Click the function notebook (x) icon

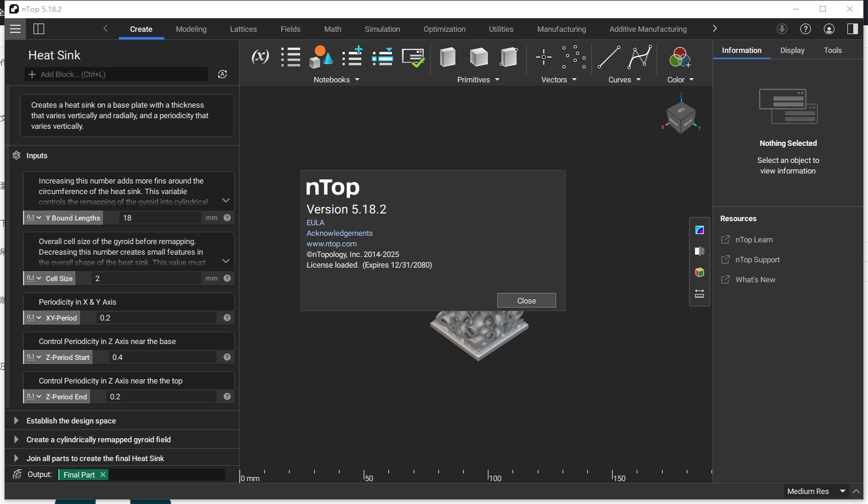pyautogui.click(x=260, y=57)
